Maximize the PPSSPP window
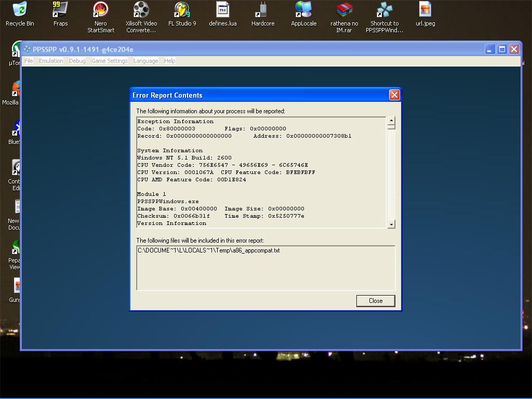Viewport: 532px width, 399px height. click(502, 49)
